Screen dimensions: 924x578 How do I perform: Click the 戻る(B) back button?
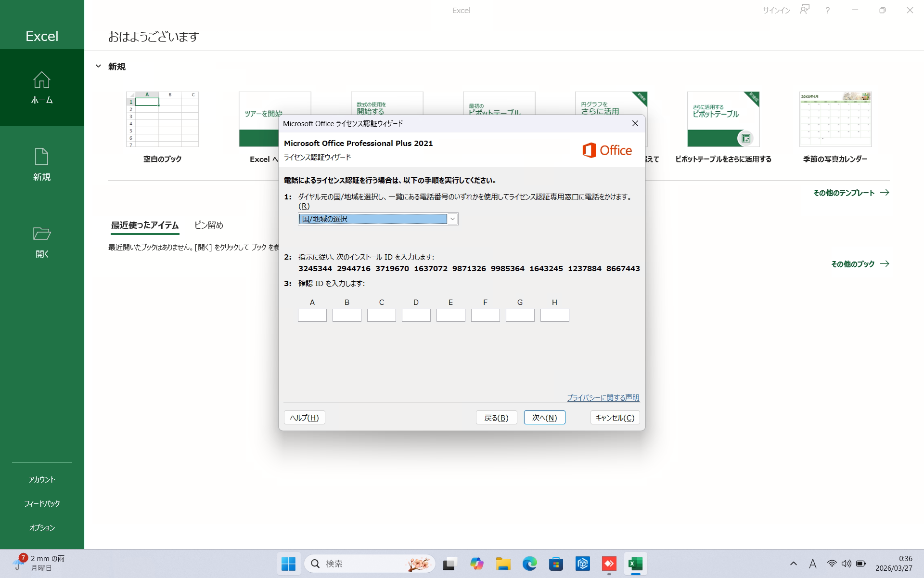tap(496, 418)
